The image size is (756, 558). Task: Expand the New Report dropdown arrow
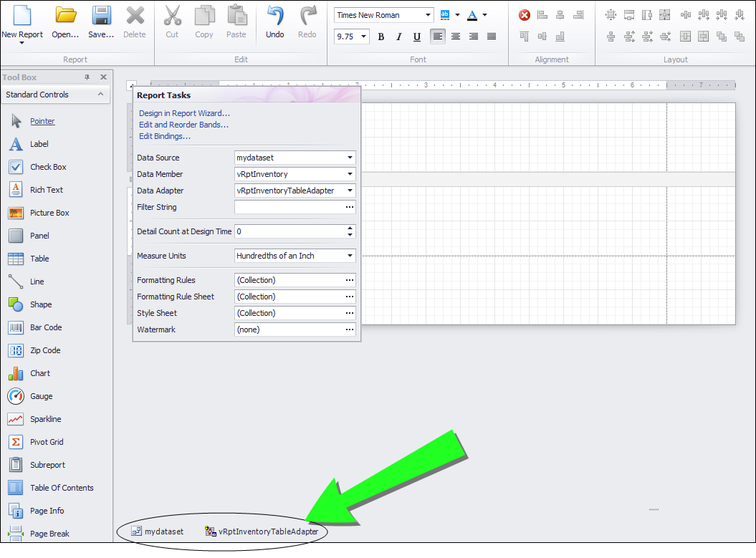coord(21,44)
